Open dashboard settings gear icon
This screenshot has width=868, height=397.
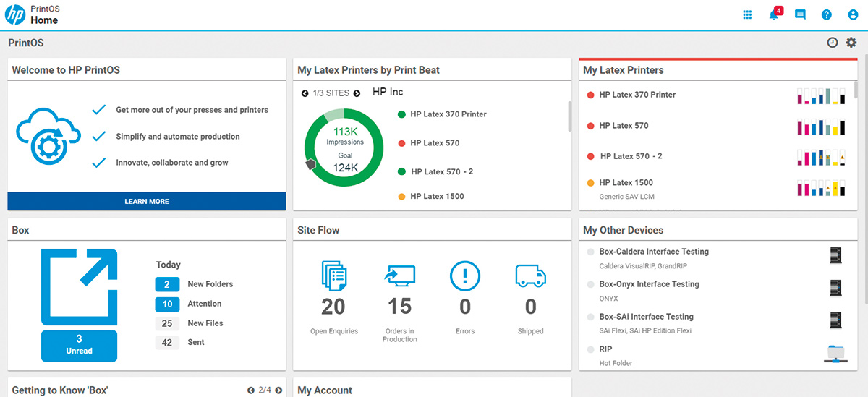pyautogui.click(x=851, y=43)
